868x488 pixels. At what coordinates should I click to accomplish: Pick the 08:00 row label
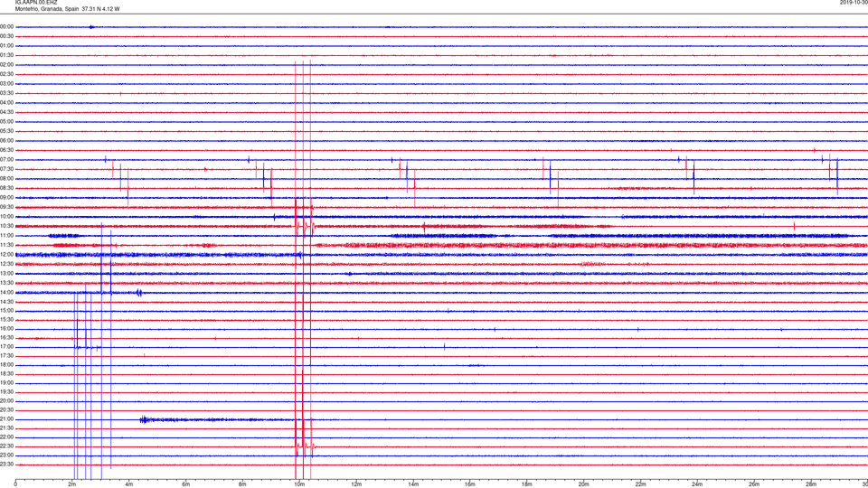point(6,179)
